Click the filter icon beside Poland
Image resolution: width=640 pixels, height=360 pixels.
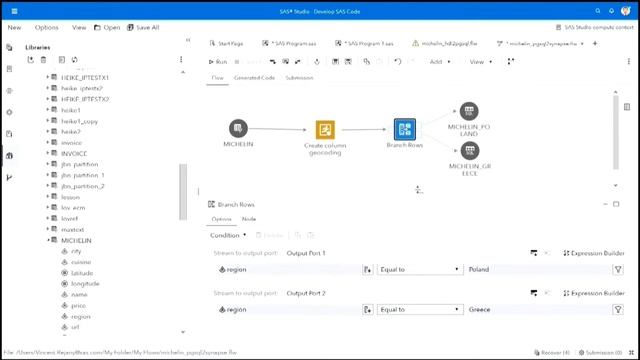[618, 269]
